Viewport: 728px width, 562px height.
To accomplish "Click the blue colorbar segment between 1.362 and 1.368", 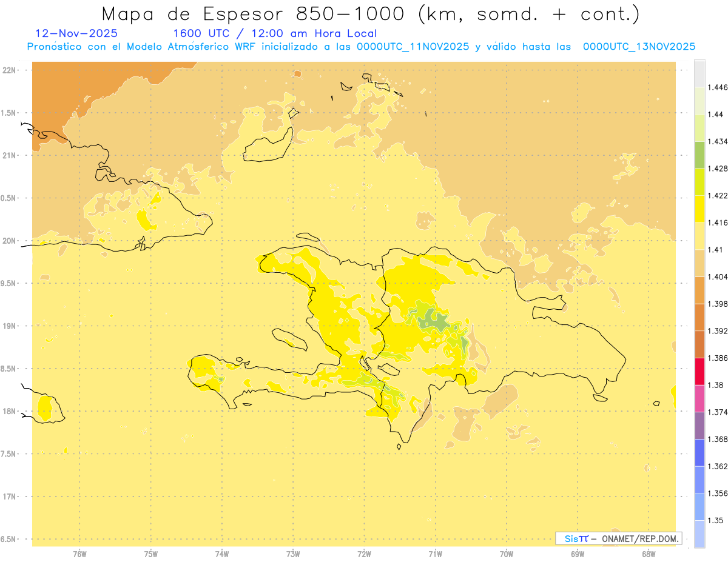I will click(x=699, y=452).
